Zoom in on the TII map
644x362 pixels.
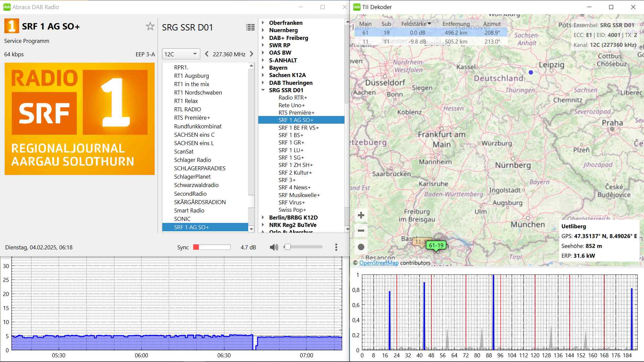pos(361,215)
